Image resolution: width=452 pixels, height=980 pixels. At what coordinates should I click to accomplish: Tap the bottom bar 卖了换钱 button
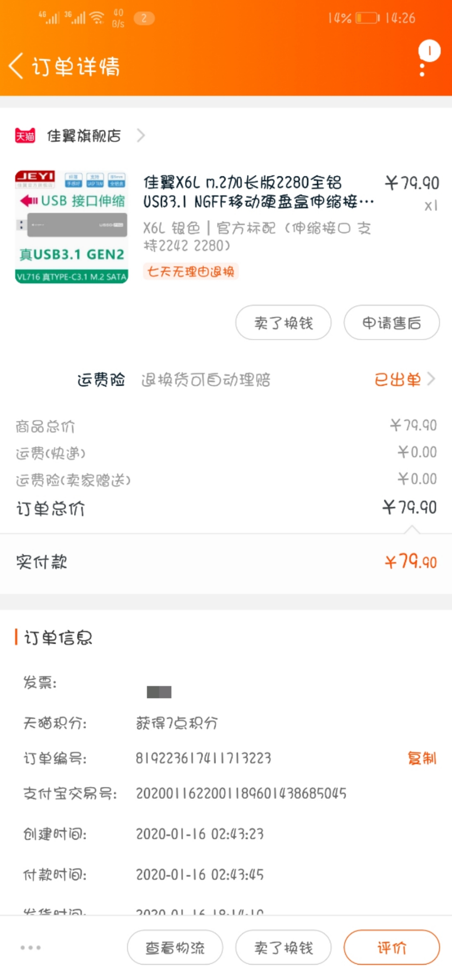click(x=283, y=947)
